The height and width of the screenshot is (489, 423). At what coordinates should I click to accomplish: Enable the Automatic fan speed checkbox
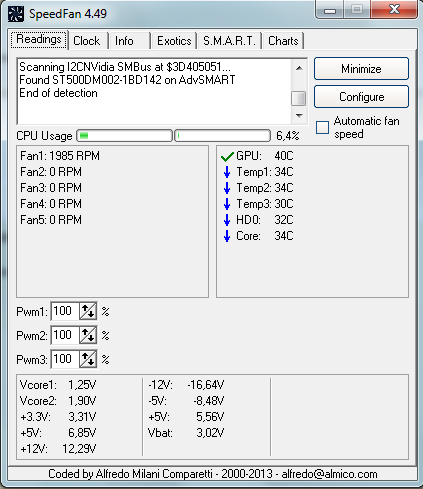322,127
